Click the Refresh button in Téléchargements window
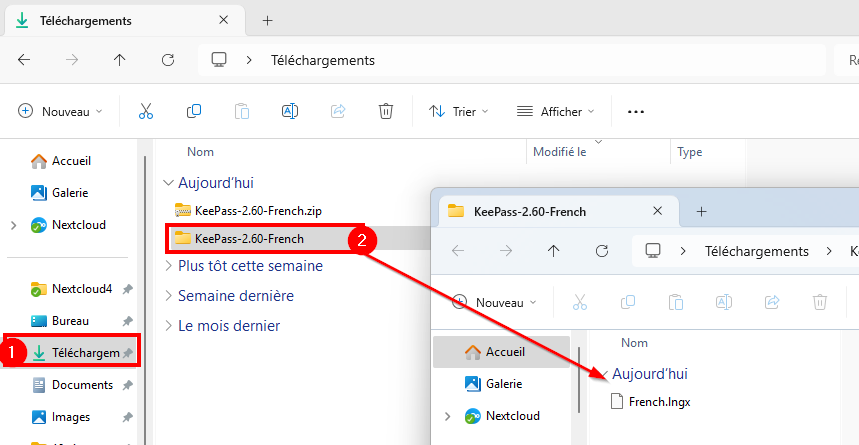 pos(168,60)
